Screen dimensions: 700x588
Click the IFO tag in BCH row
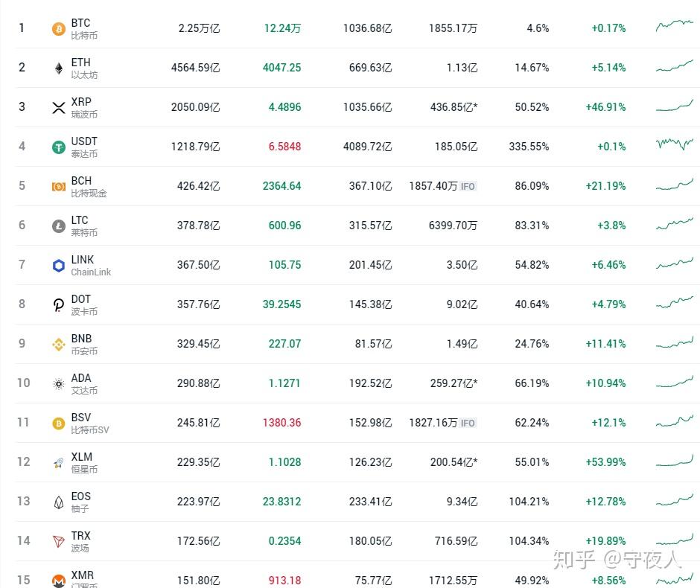click(x=468, y=186)
